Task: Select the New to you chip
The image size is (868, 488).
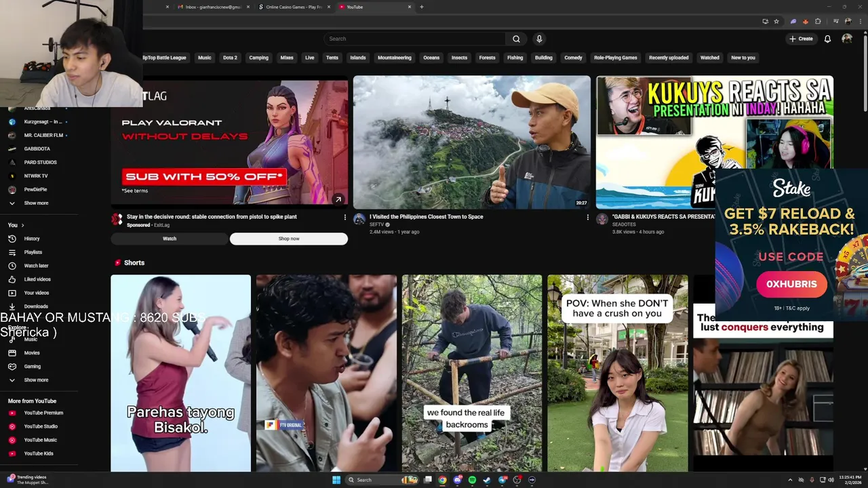Action: click(x=743, y=58)
